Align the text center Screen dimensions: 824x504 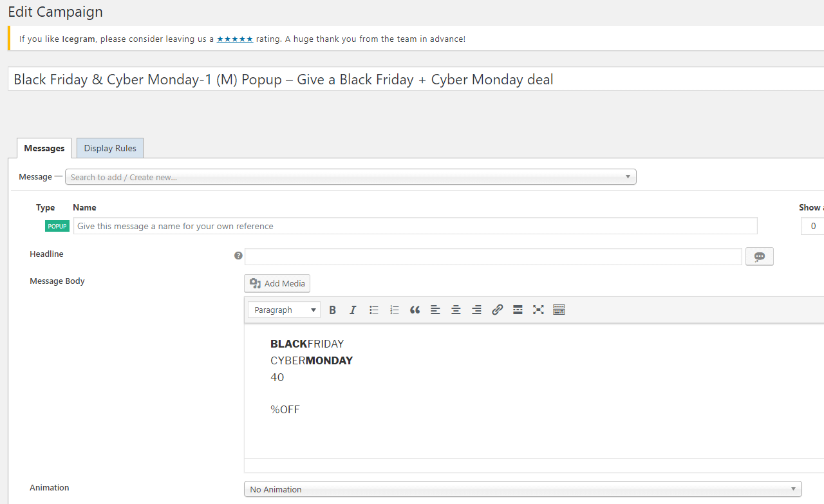[456, 310]
